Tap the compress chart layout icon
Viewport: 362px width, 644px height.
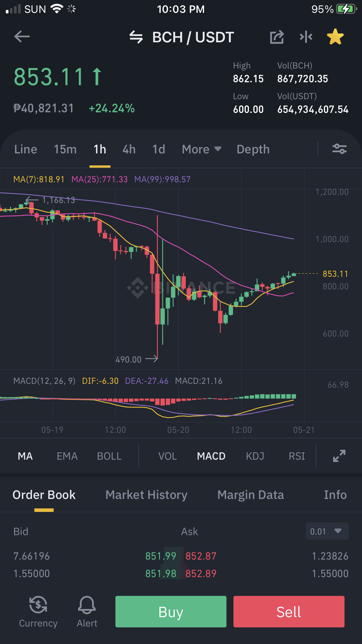[306, 37]
